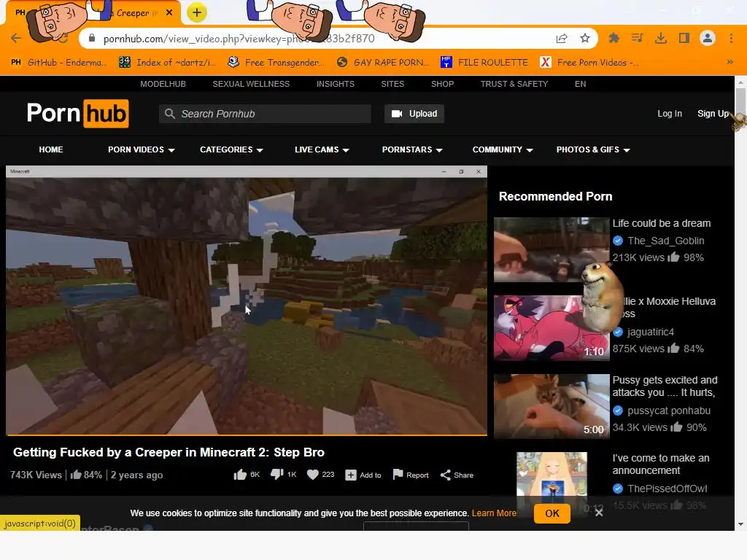This screenshot has height=560, width=747.
Task: Like the video with the thumbs-up 6K
Action: point(247,475)
